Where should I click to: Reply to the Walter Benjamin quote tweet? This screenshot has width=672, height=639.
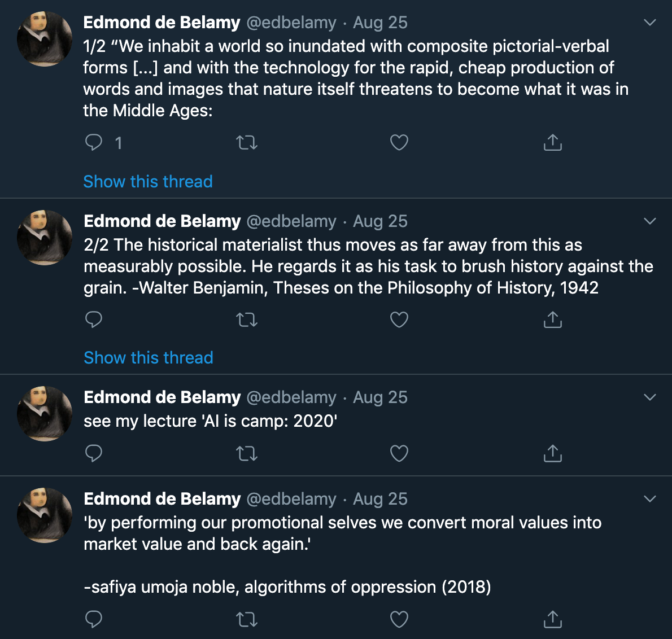93,319
